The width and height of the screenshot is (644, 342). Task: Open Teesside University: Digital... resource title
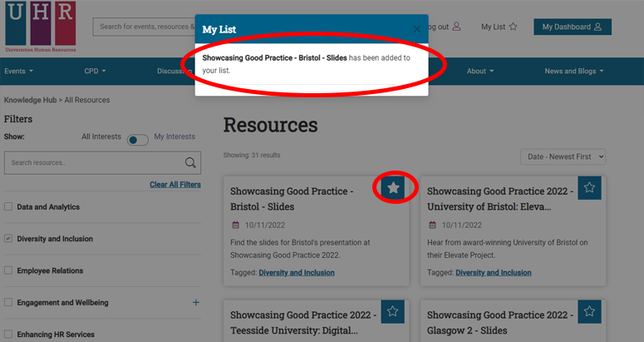tap(303, 323)
